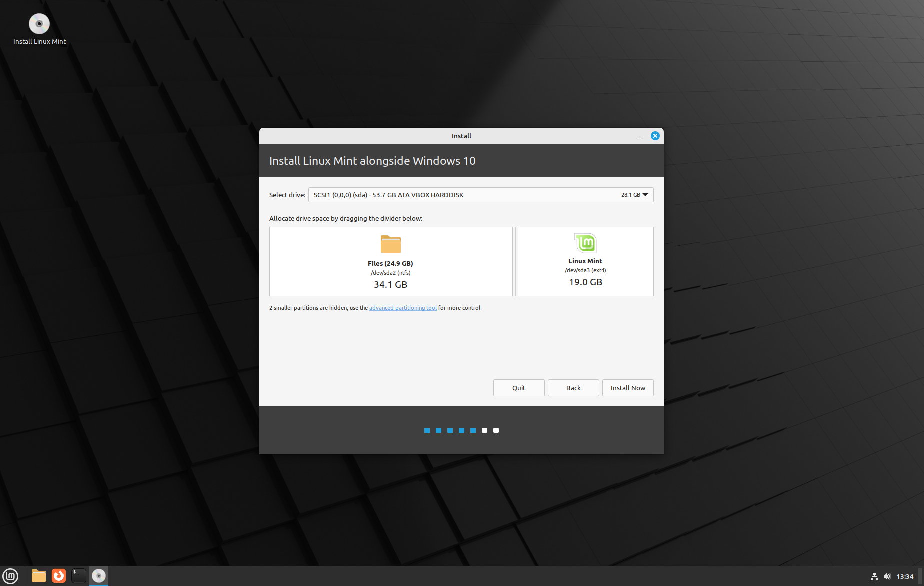Open the file manager from the taskbar
The width and height of the screenshot is (924, 586).
tap(38, 575)
